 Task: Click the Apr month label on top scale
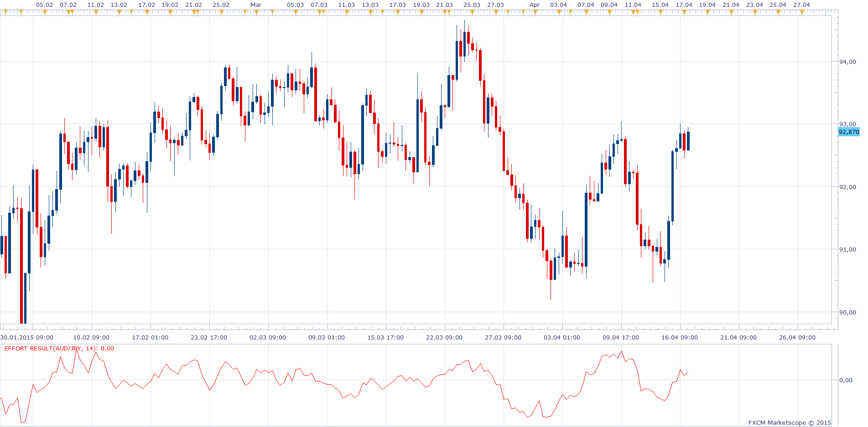535,5
